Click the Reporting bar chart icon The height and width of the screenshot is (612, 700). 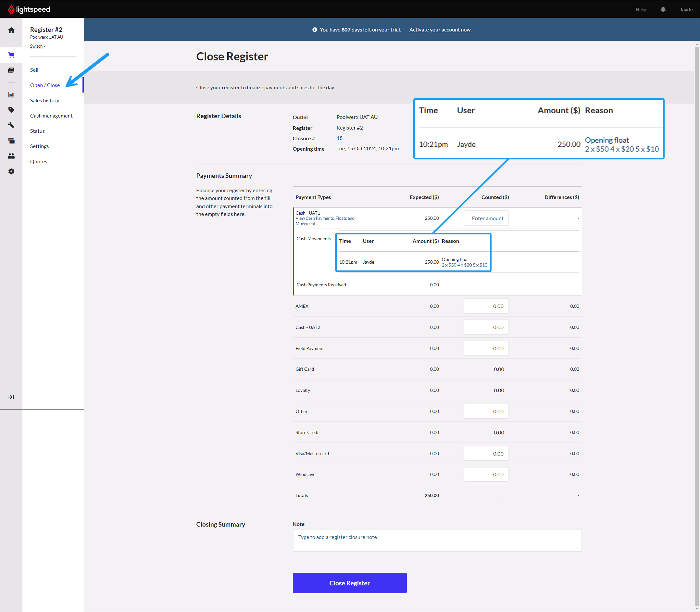[11, 94]
